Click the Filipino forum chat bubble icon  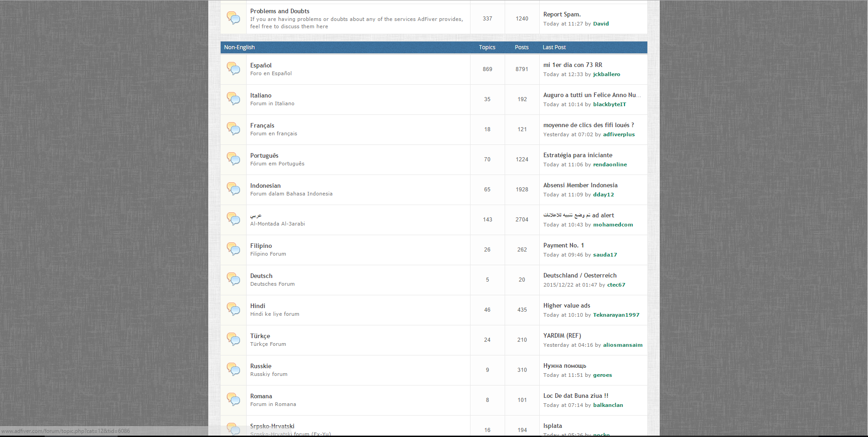click(x=233, y=249)
